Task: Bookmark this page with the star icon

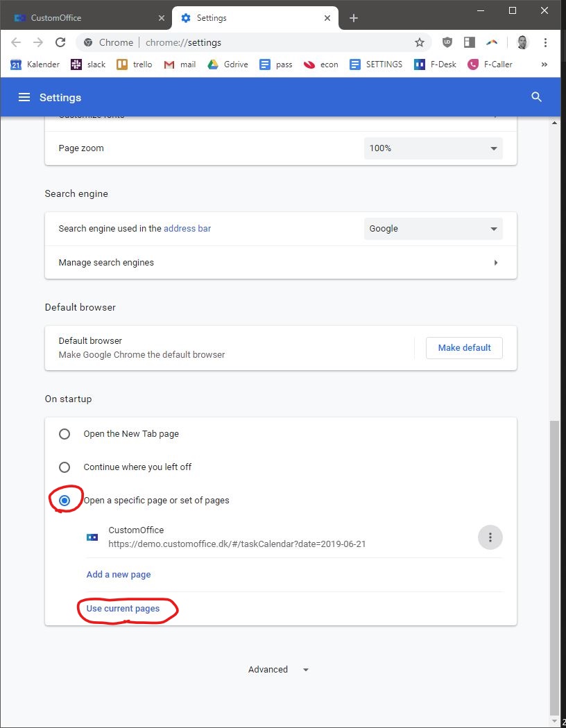Action: (419, 43)
